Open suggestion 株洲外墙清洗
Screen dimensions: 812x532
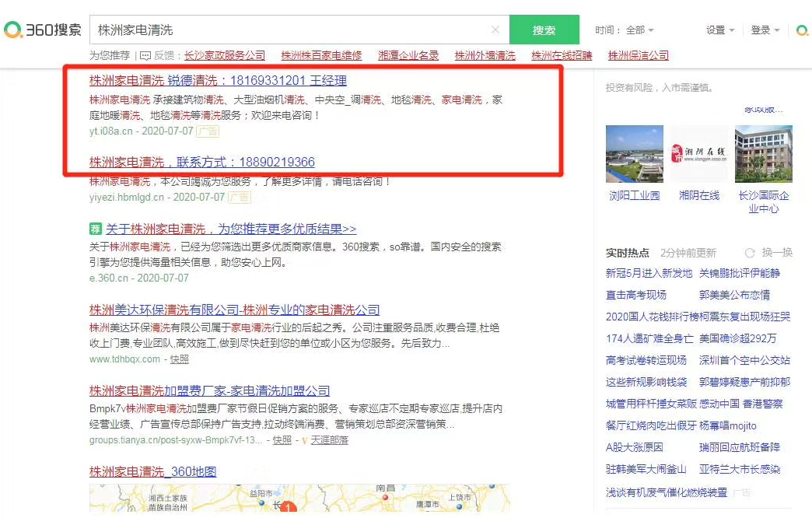(485, 55)
